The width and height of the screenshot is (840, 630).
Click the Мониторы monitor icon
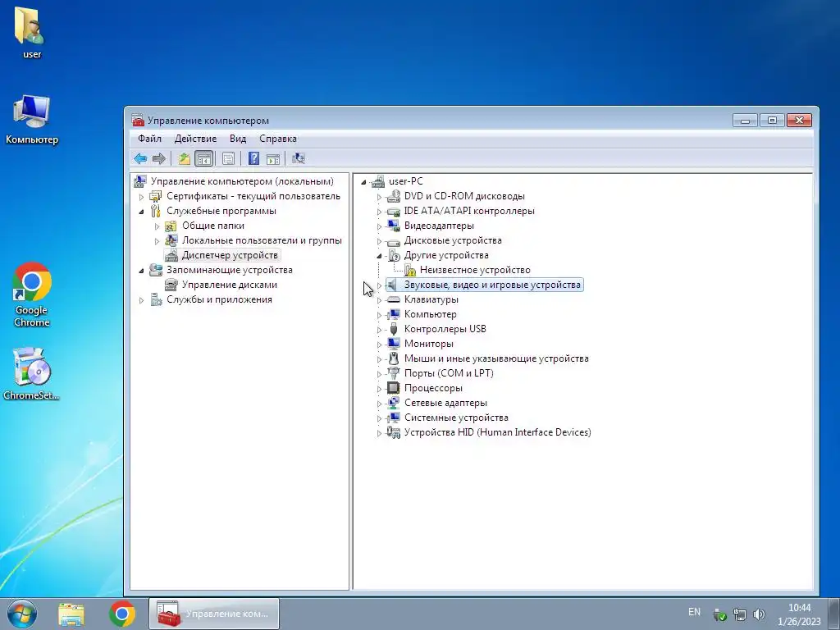393,344
